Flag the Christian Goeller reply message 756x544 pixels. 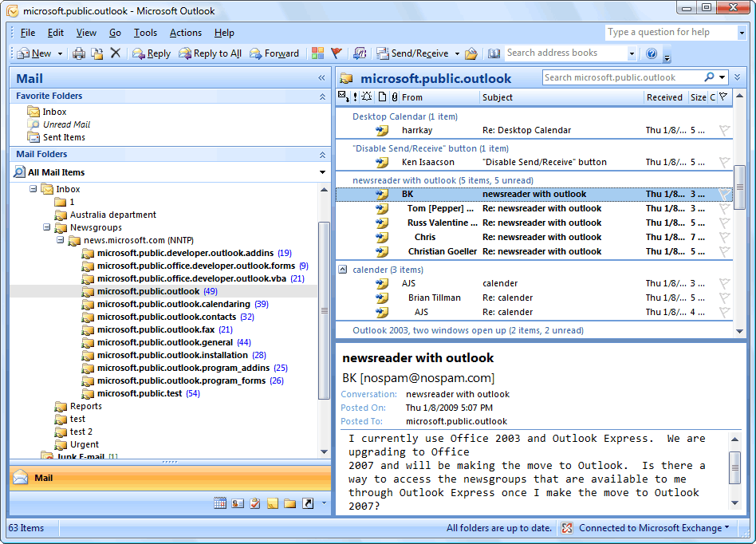(724, 251)
